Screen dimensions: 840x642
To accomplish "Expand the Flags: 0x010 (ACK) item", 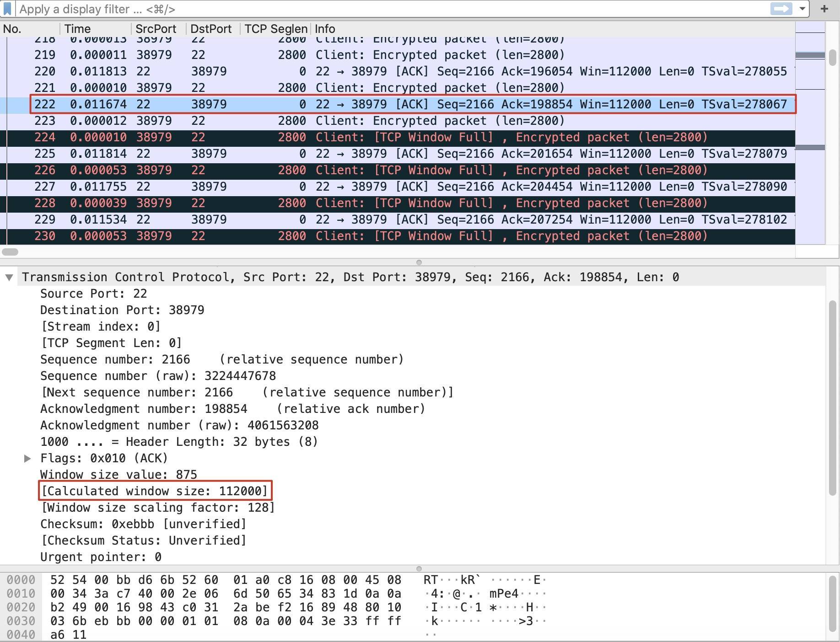I will [x=27, y=458].
